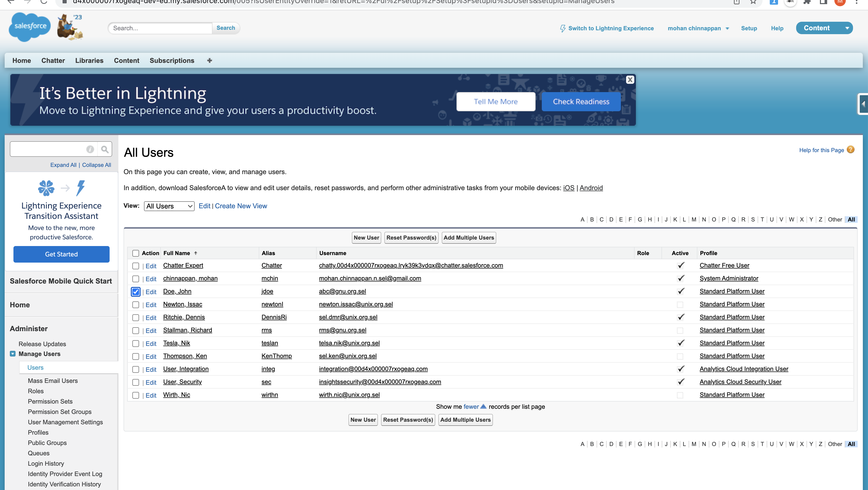Toggle the select-all checkbox in table header
This screenshot has width=868, height=490.
pyautogui.click(x=135, y=253)
